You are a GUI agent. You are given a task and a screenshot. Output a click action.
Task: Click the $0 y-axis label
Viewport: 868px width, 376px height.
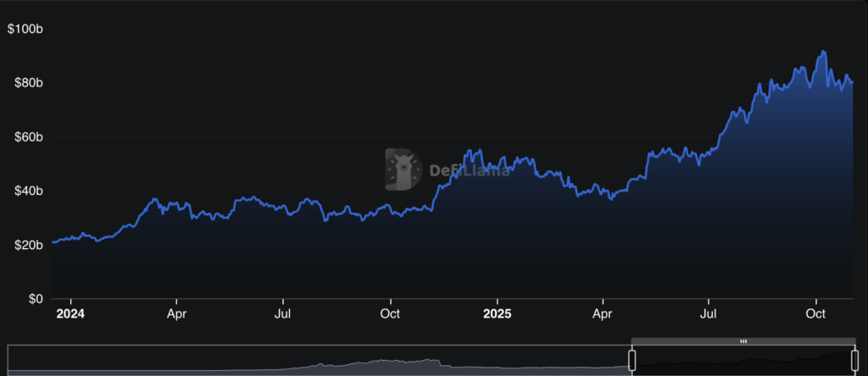pos(34,299)
